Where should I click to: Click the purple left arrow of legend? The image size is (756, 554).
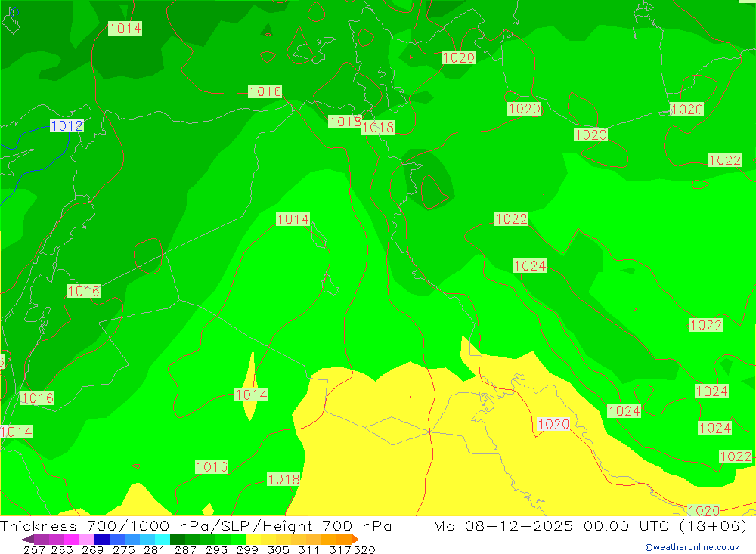[x=27, y=539]
